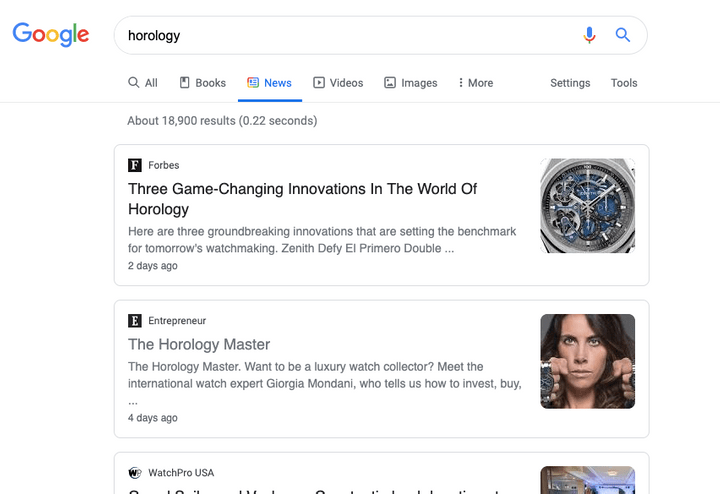Open the Settings menu

pyautogui.click(x=570, y=83)
